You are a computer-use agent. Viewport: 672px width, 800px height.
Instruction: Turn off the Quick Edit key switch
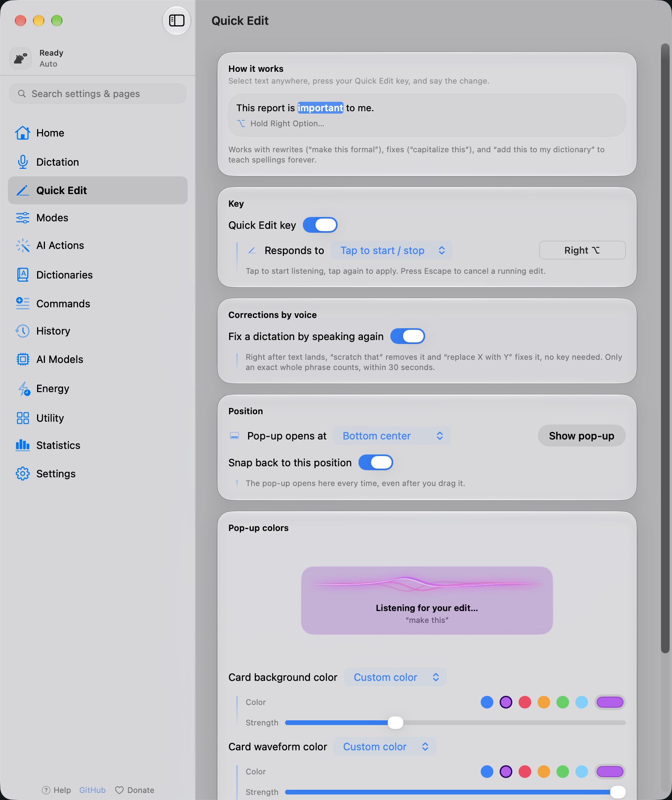(x=320, y=225)
